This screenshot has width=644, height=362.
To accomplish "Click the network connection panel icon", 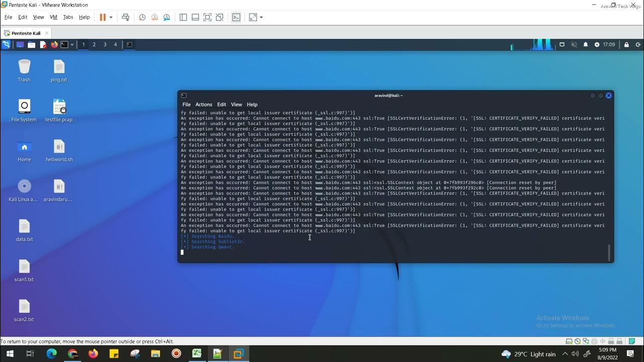I will tap(562, 44).
